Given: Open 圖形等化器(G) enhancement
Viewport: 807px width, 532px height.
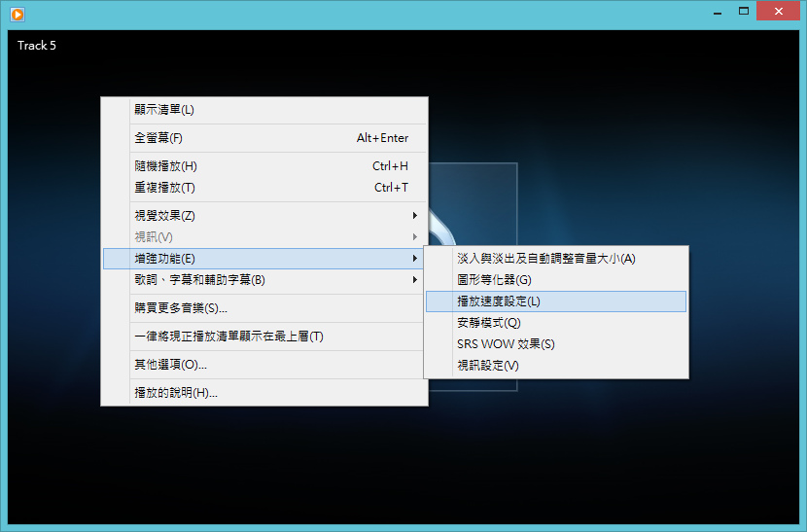Looking at the screenshot, I should coord(556,280).
